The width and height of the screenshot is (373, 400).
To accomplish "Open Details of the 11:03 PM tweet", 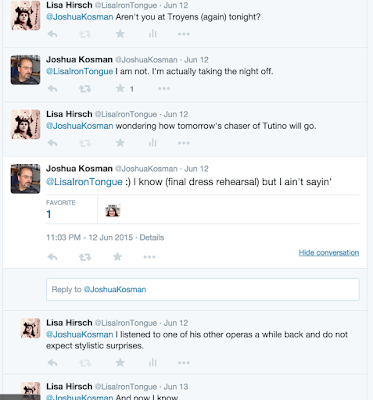I will [x=152, y=237].
